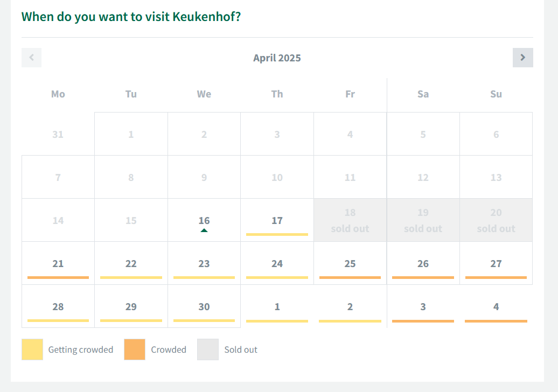
Task: Pick April 17 on the calendar
Action: (277, 220)
